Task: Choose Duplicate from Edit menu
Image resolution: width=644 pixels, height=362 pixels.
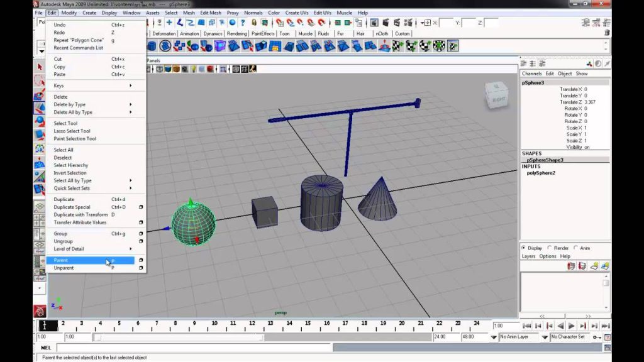Action: point(91,199)
